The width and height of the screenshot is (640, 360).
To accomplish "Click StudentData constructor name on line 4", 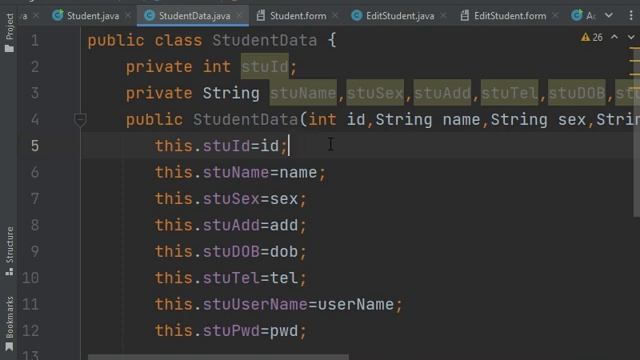I will 245,120.
